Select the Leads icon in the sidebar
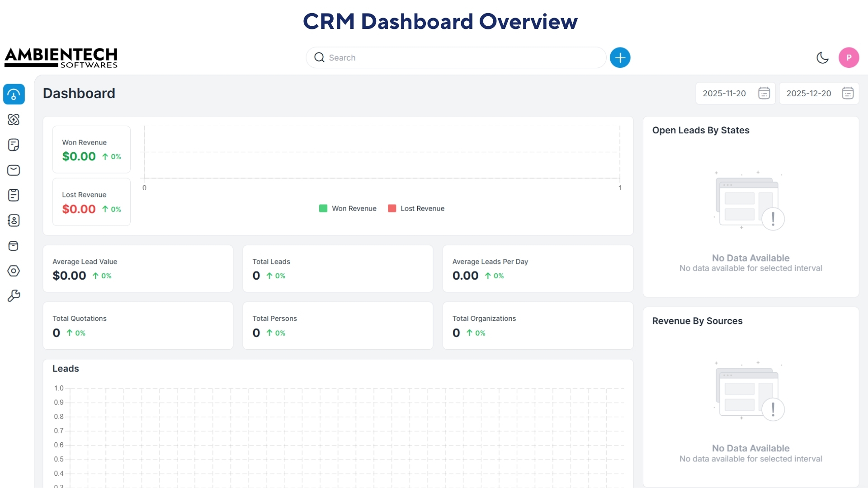Screen dimensions: 868x488 click(x=14, y=120)
